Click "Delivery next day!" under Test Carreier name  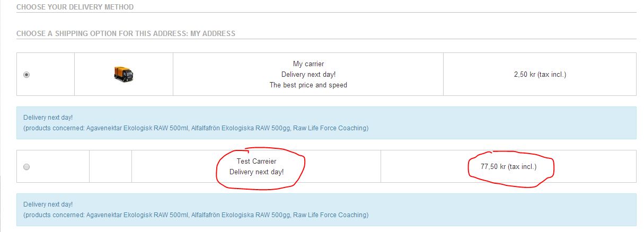[257, 172]
